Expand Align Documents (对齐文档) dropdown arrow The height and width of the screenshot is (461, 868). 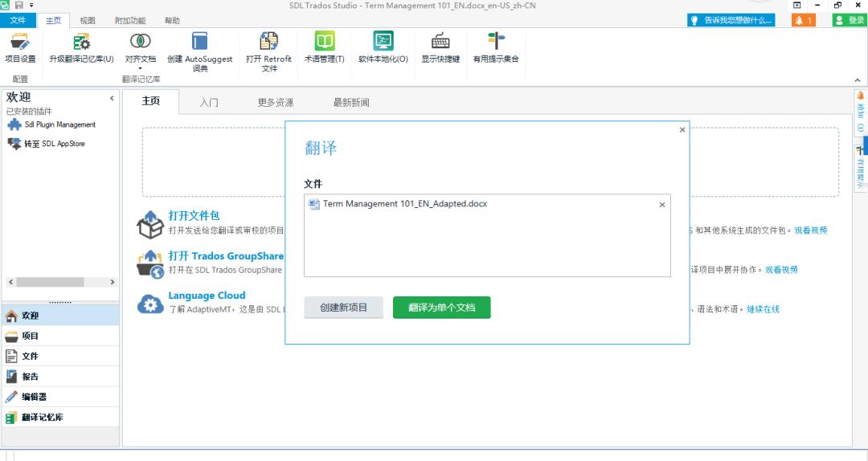(140, 69)
